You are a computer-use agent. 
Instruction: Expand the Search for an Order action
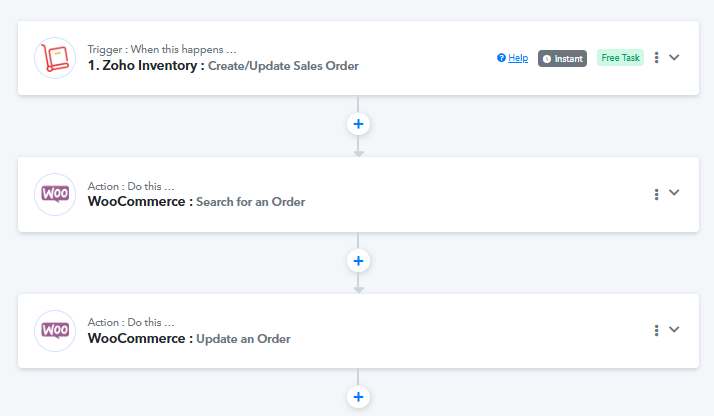[674, 193]
